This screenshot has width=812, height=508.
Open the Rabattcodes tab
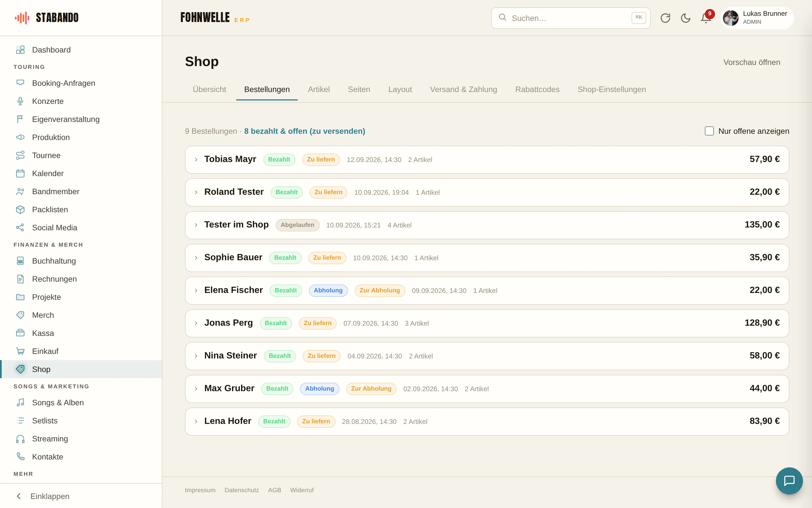537,89
